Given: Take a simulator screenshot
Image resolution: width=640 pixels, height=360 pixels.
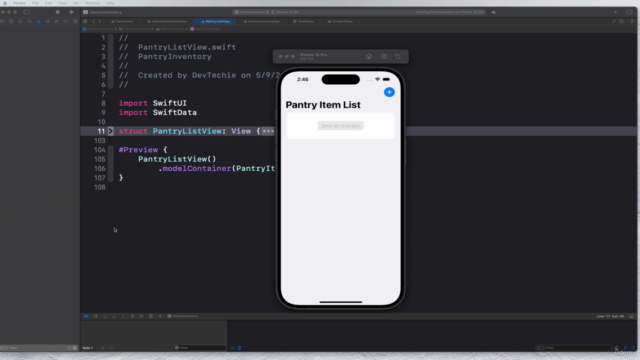Looking at the screenshot, I should click(x=384, y=56).
